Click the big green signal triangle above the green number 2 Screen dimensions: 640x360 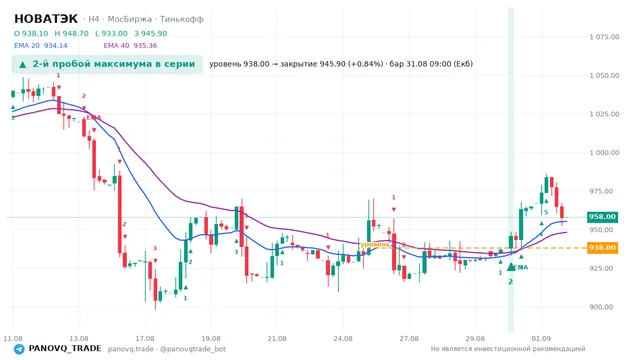coord(511,267)
